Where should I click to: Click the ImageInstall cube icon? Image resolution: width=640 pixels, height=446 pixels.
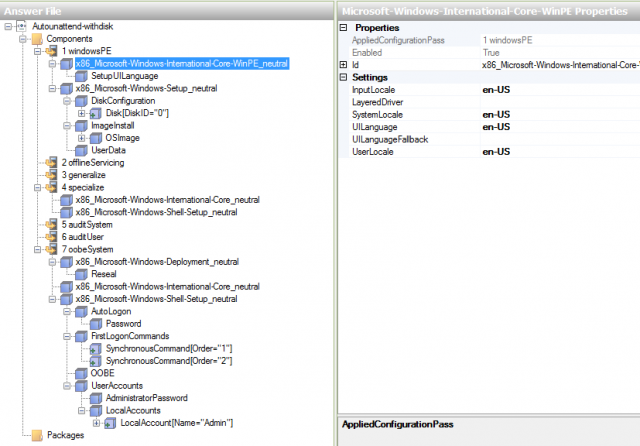tap(81, 126)
